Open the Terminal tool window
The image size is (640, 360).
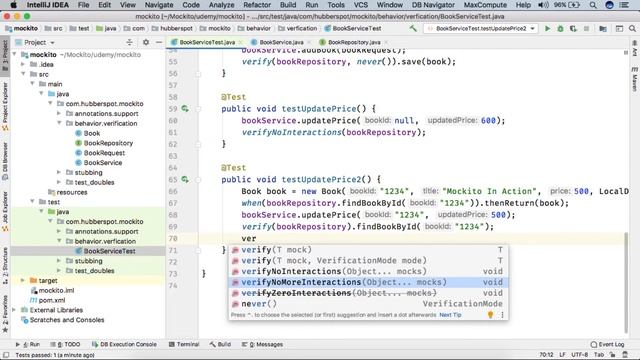184,344
